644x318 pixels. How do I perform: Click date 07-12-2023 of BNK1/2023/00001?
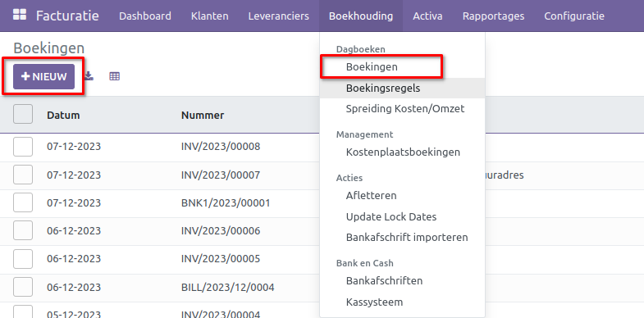pos(74,203)
